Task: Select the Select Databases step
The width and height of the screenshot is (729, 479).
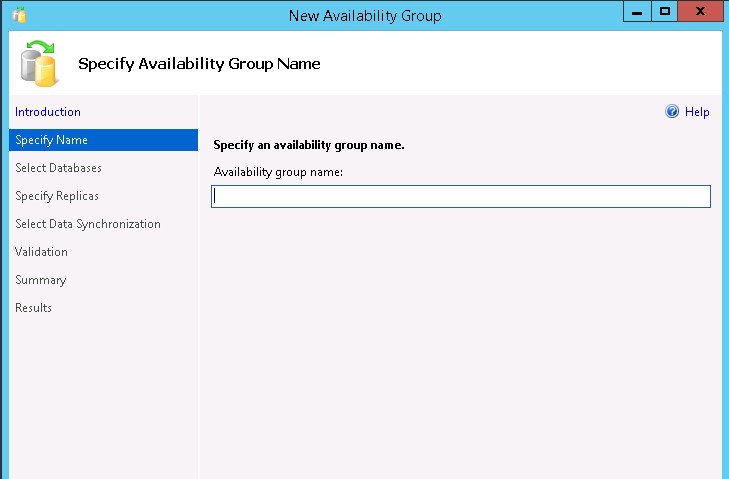Action: [58, 168]
